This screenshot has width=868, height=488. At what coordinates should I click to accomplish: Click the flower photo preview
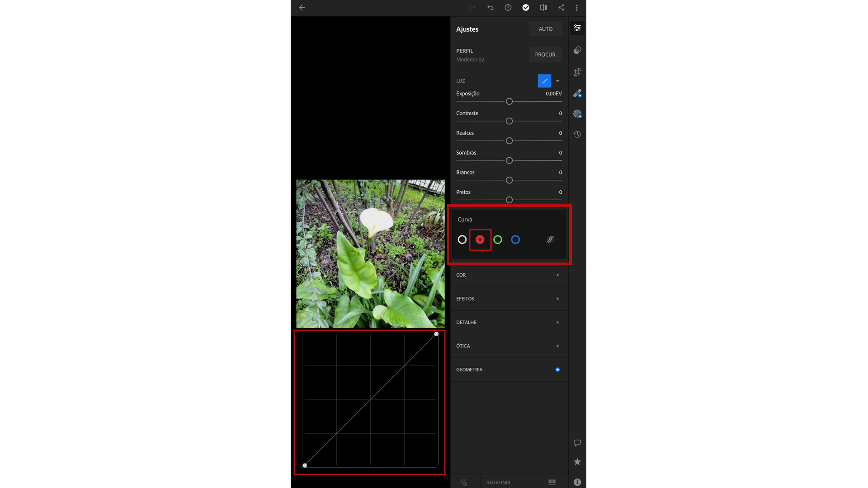point(370,254)
